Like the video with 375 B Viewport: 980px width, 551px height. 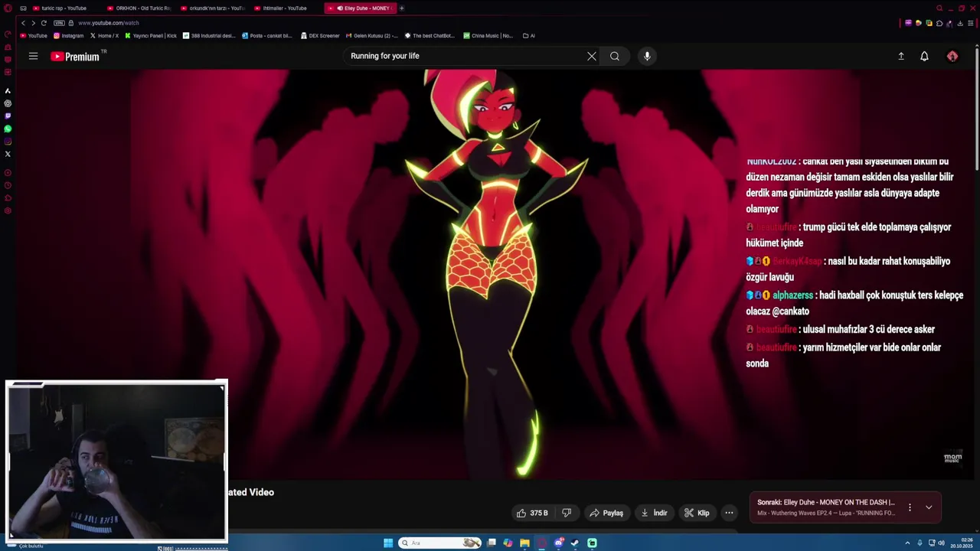pyautogui.click(x=532, y=513)
